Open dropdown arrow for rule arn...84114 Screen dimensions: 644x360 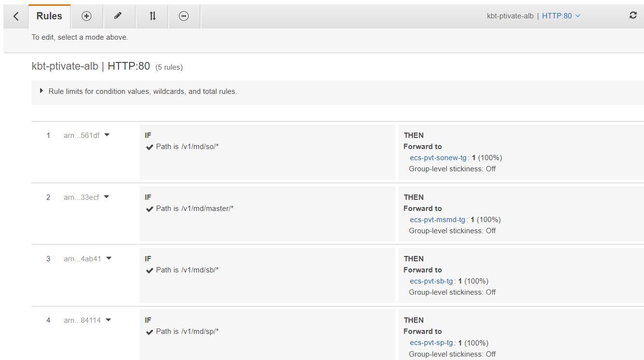[108, 320]
